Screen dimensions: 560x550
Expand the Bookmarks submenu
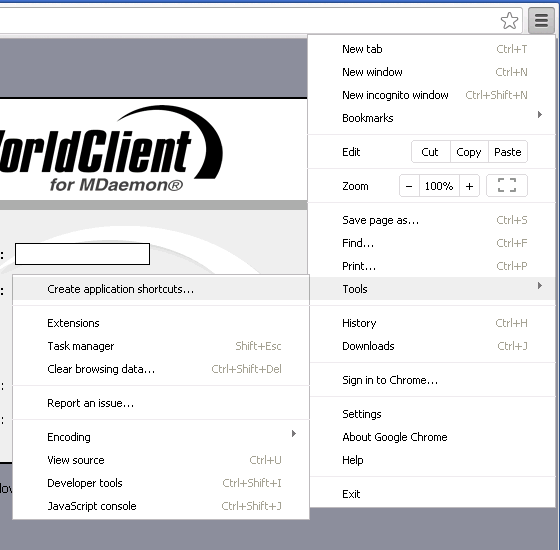pos(431,118)
